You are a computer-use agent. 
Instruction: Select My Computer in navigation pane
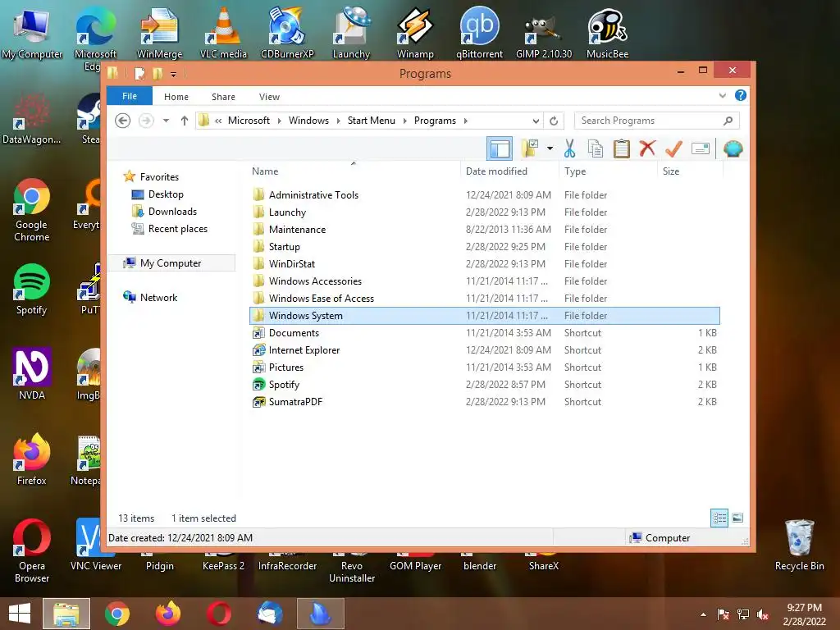[171, 263]
